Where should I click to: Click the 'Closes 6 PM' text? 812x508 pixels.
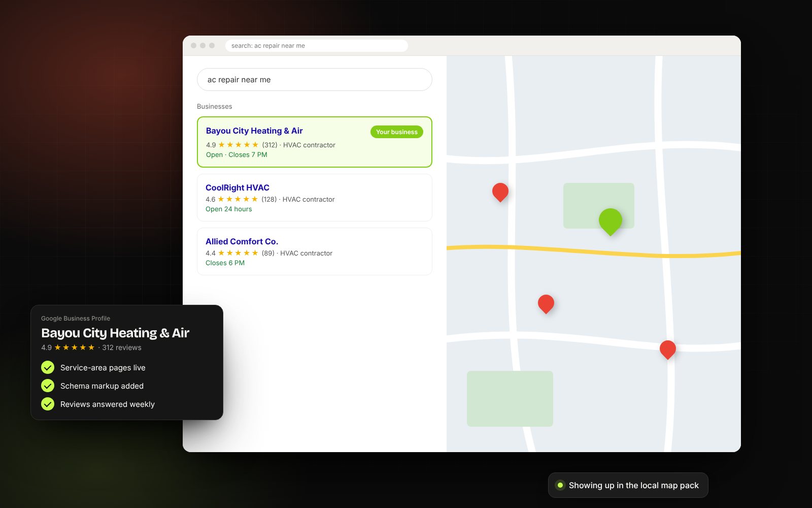(225, 263)
